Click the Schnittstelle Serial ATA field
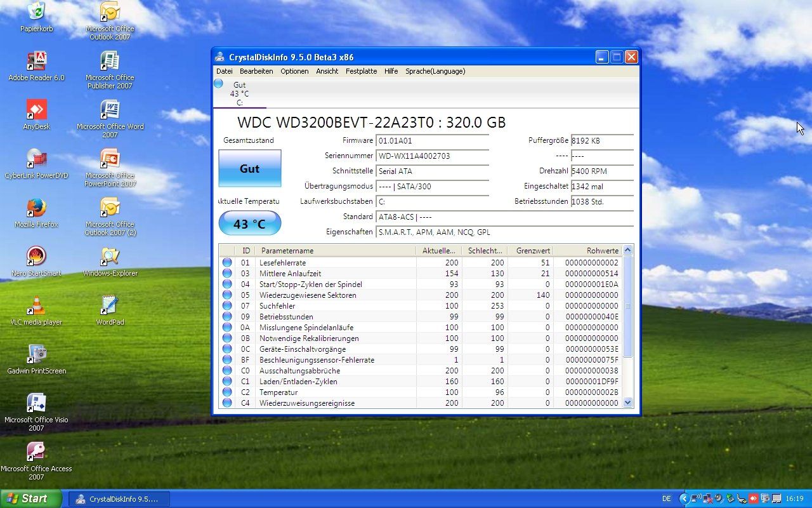 point(433,171)
